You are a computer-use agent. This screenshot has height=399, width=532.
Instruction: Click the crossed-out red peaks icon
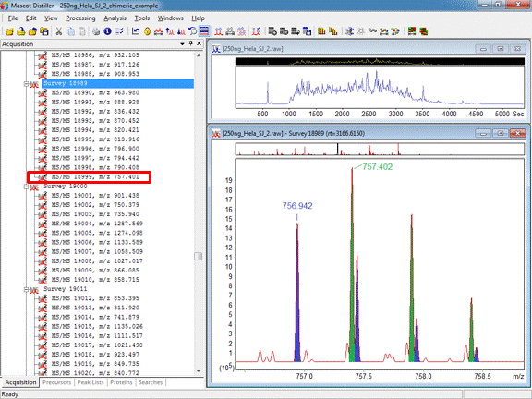coord(257,31)
